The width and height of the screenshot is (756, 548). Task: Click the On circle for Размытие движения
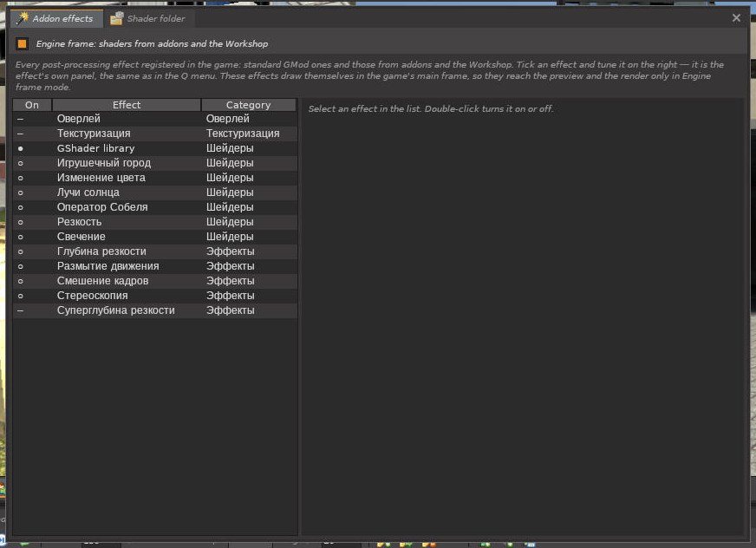click(x=20, y=266)
